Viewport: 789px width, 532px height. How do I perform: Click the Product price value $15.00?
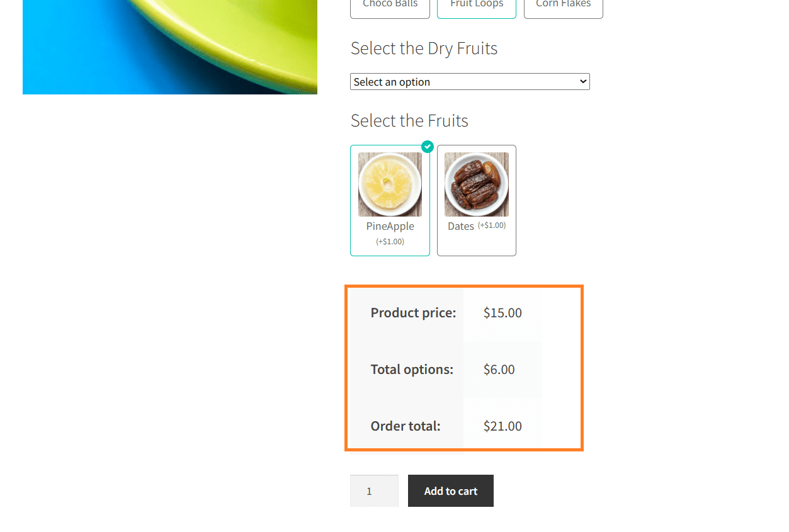click(502, 313)
